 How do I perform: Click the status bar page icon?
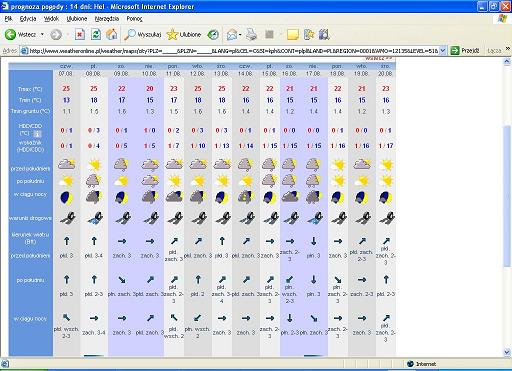pyautogui.click(x=5, y=364)
